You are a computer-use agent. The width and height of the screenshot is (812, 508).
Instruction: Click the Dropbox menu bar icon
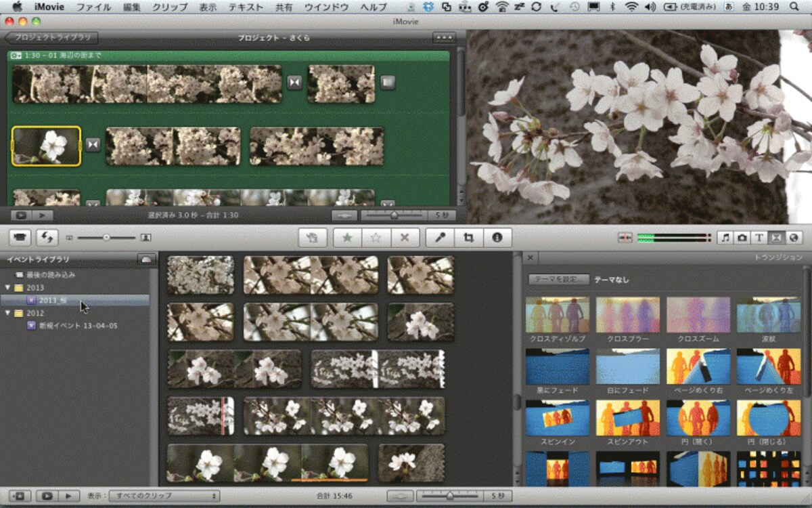(428, 7)
